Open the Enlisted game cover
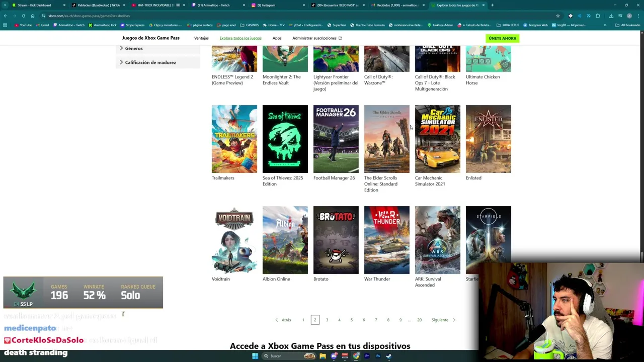 pos(489,139)
